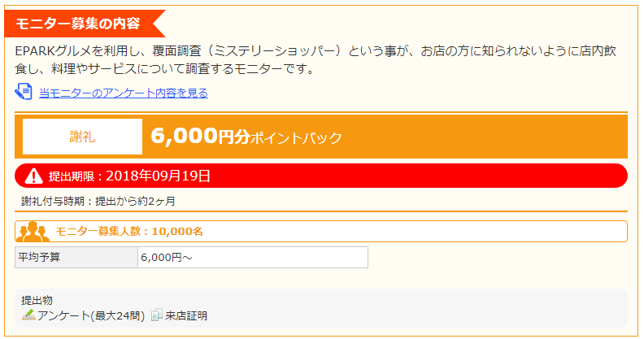
Task: Click the warning triangle icon in red deadline bar
Action: pos(33,176)
